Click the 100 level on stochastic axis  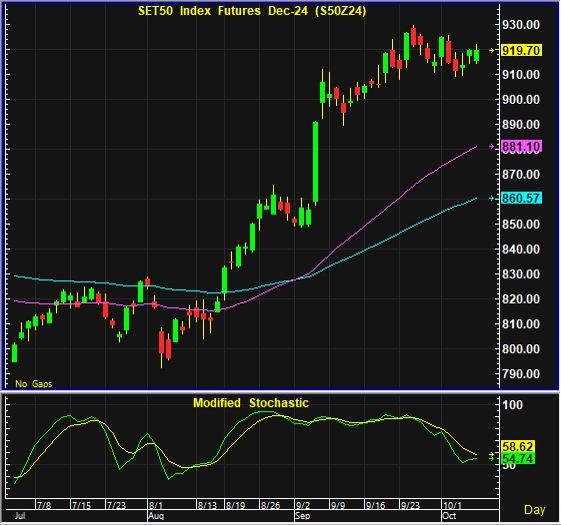[512, 405]
